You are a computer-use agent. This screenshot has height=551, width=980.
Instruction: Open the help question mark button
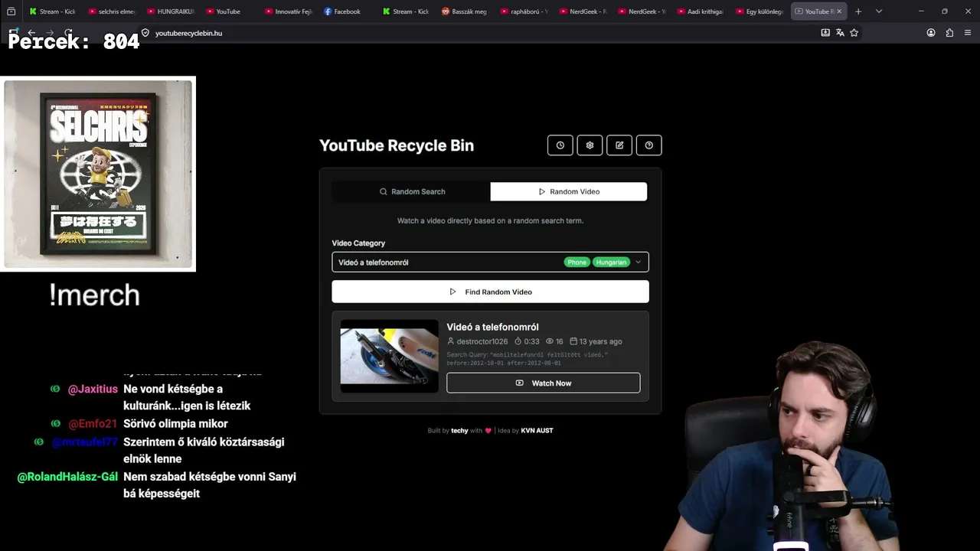[649, 145]
